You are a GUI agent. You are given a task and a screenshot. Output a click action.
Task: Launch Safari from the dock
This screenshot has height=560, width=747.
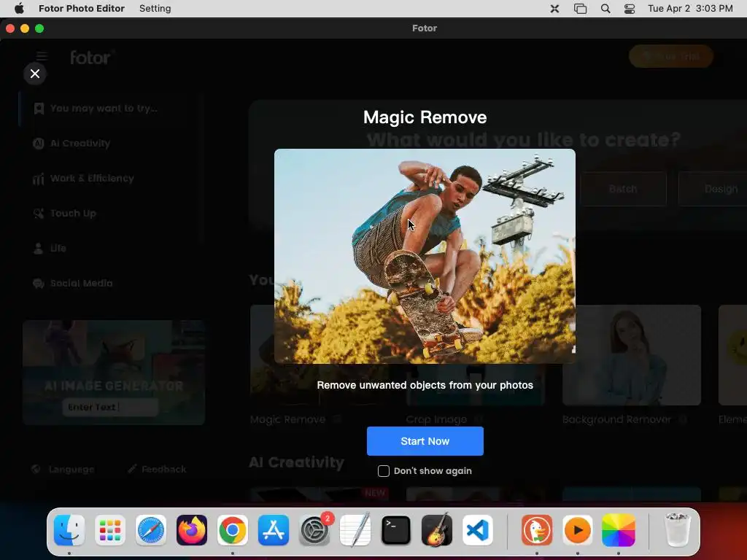coord(151,530)
